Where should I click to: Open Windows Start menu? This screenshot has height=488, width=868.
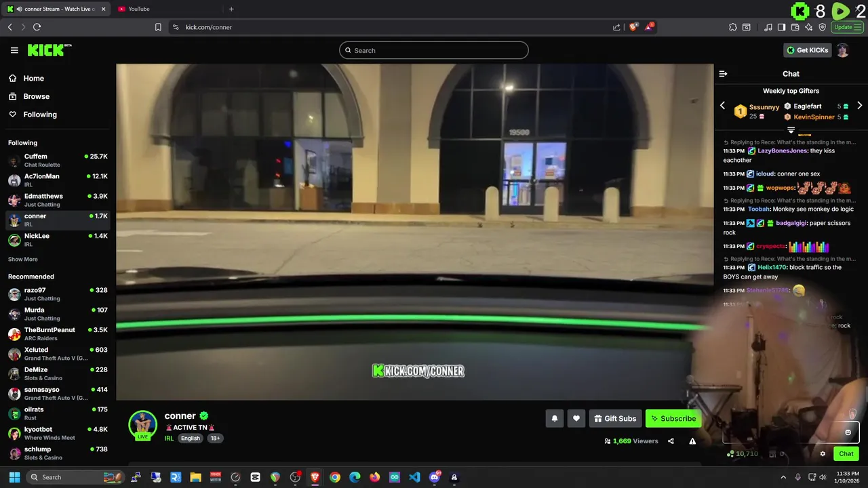coord(14,477)
